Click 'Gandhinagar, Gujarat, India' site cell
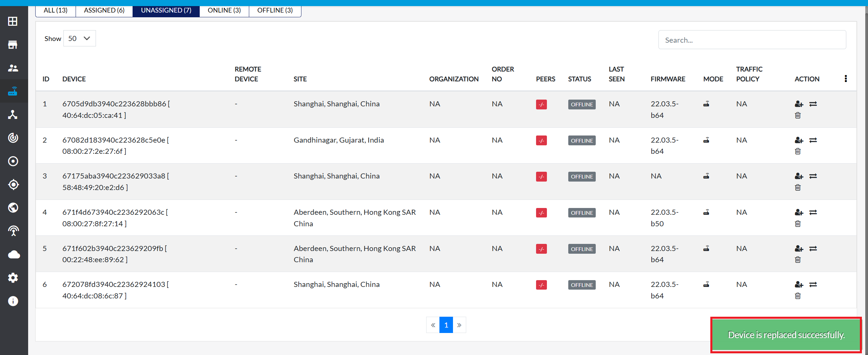The height and width of the screenshot is (355, 868). [339, 140]
